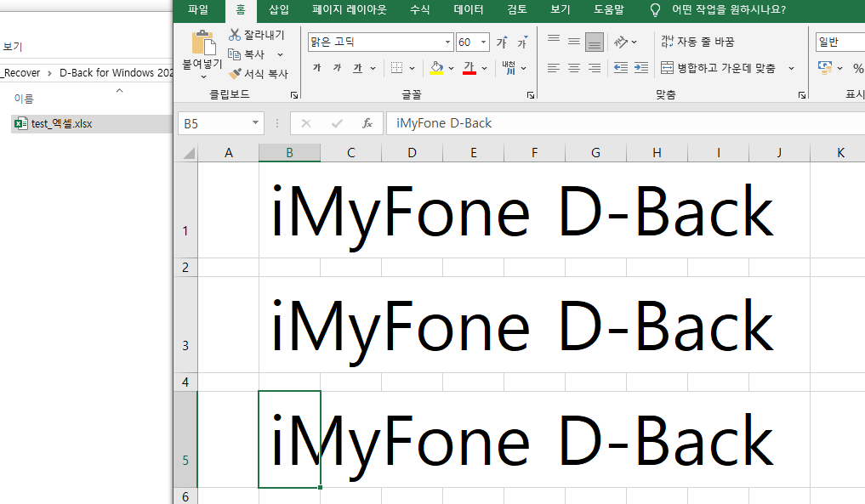Toggle underline 가 formatting

357,68
